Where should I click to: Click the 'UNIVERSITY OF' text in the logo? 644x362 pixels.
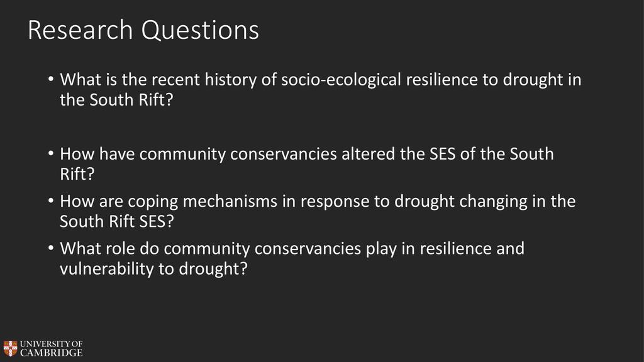coord(52,344)
